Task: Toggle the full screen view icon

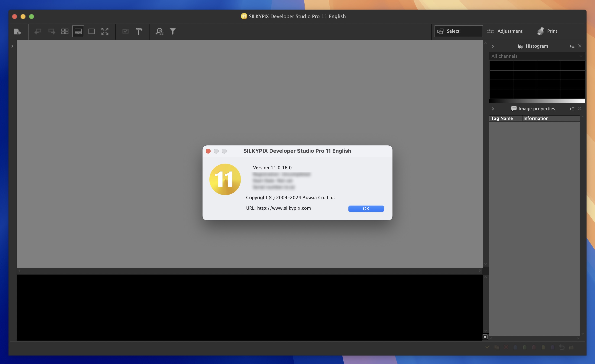Action: 105,31
